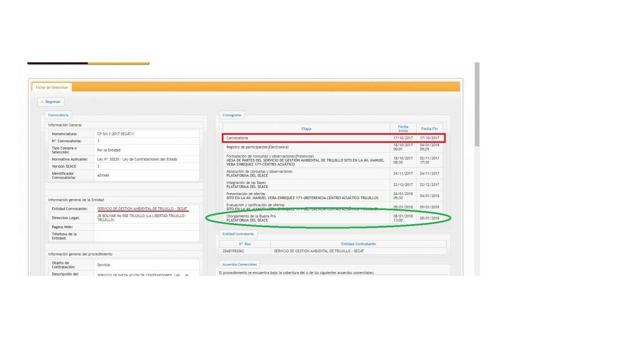
Task: Click the Teléfono de la Entidad label
Action: pos(64,236)
